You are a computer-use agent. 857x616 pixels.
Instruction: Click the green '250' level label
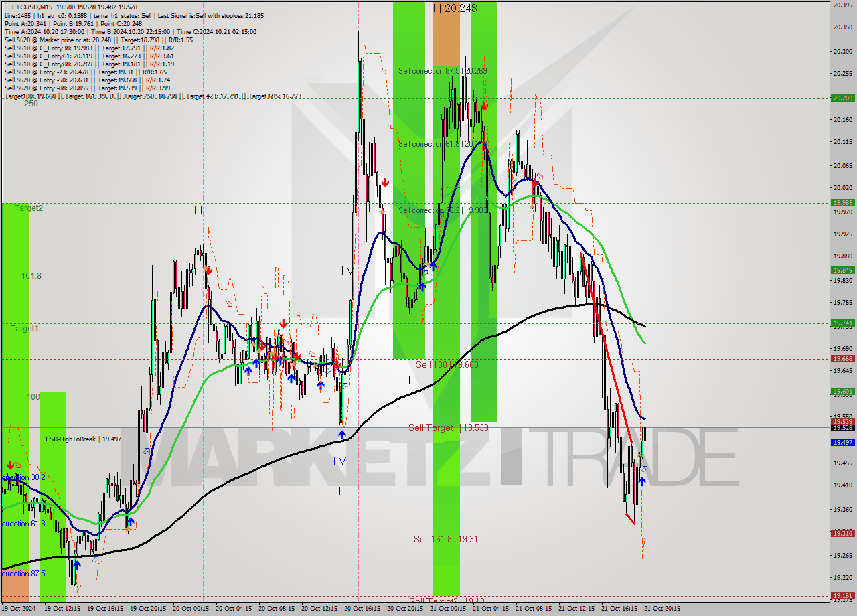tap(31, 104)
